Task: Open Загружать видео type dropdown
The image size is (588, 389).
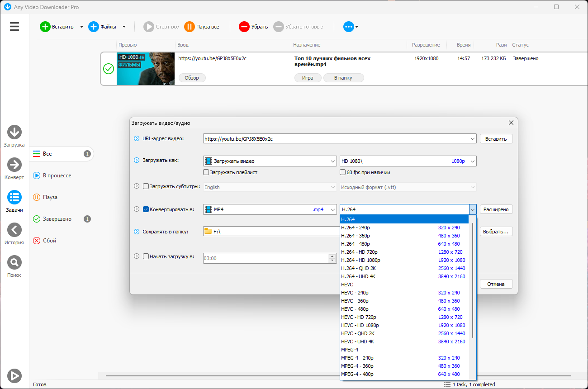Action: pos(332,161)
